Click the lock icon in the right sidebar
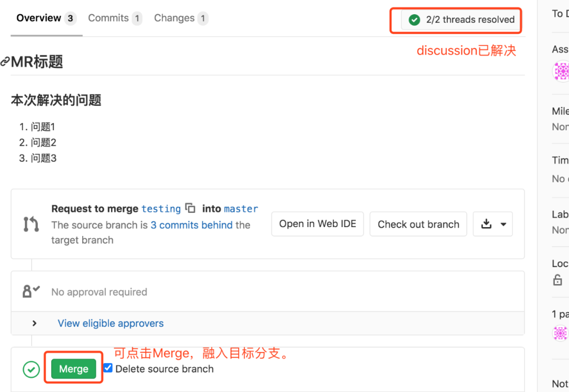 coord(557,280)
